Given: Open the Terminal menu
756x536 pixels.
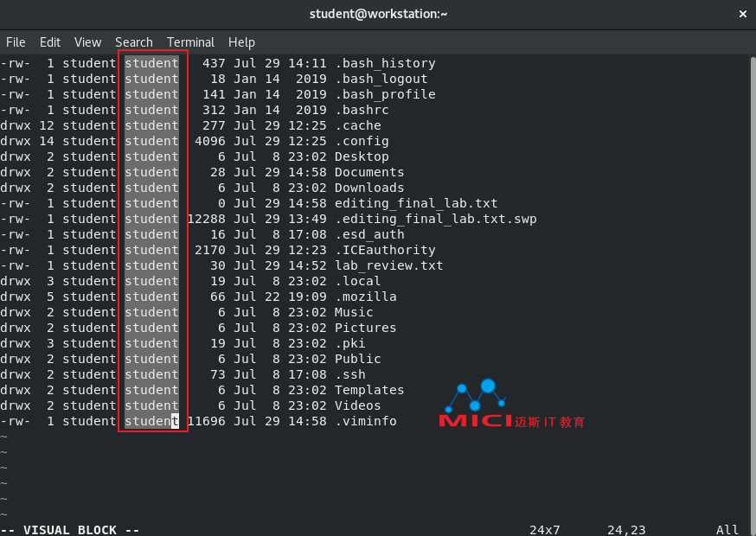Looking at the screenshot, I should [x=190, y=41].
